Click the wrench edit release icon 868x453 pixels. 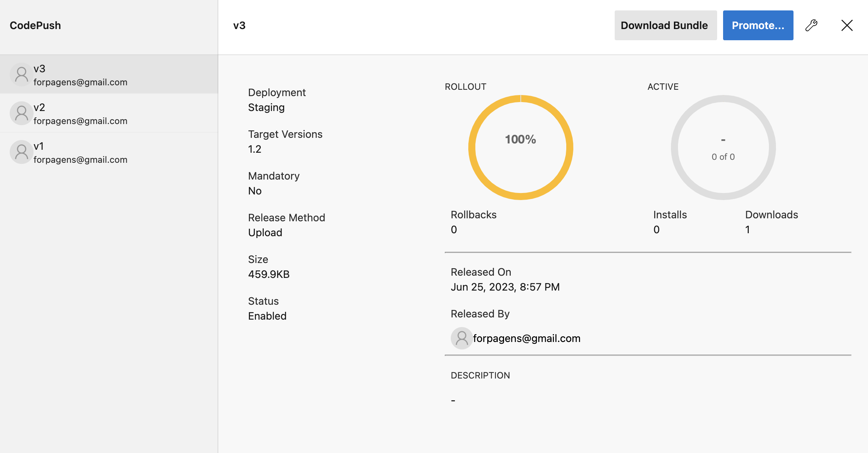coord(811,25)
